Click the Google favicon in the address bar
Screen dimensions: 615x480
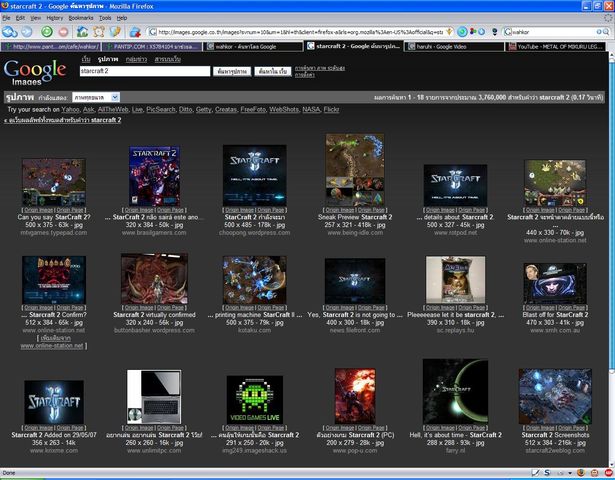click(x=153, y=32)
